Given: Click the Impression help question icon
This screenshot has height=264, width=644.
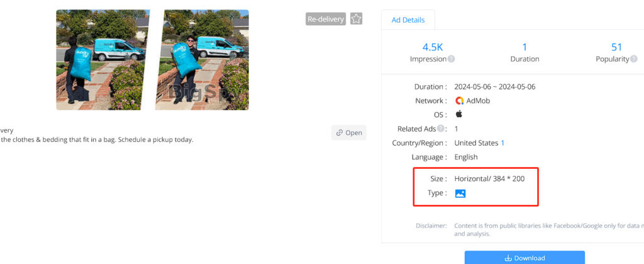Looking at the screenshot, I should pos(451,59).
